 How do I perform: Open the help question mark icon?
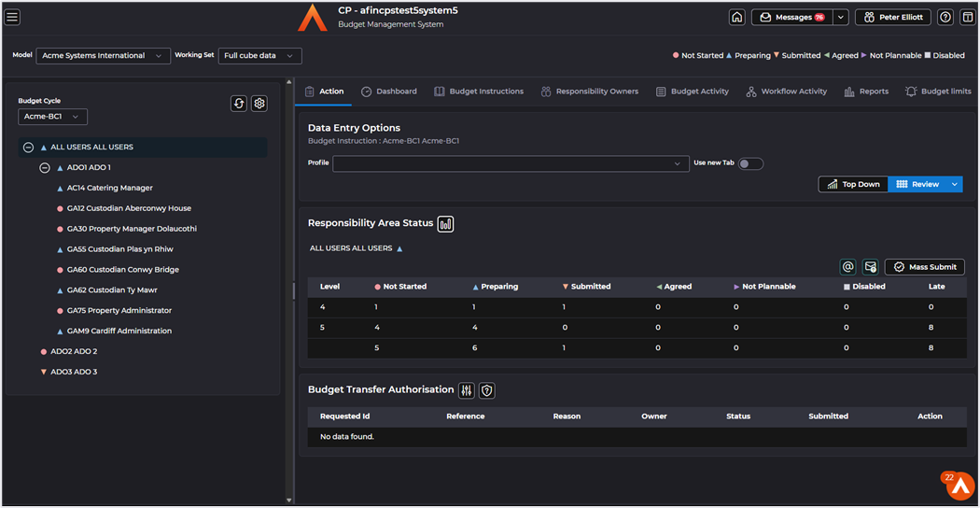tap(945, 17)
